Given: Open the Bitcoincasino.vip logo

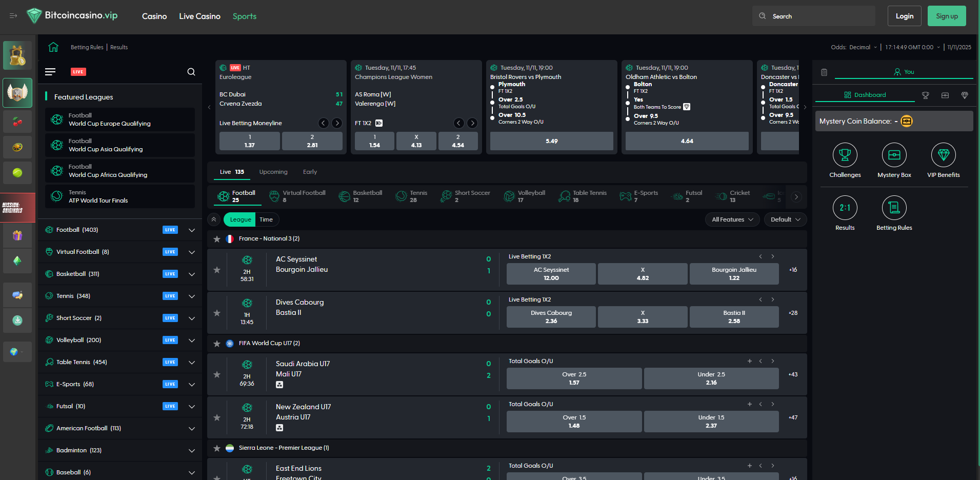Looking at the screenshot, I should [71, 15].
